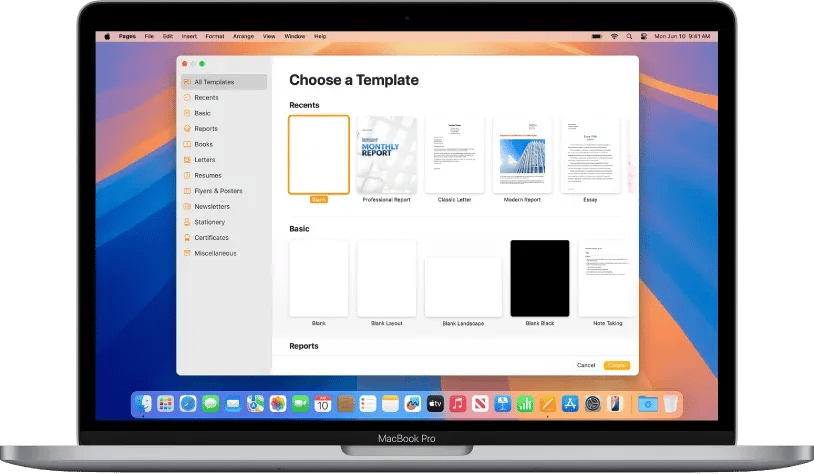
Task: Select All Templates in the sidebar
Action: (x=224, y=82)
